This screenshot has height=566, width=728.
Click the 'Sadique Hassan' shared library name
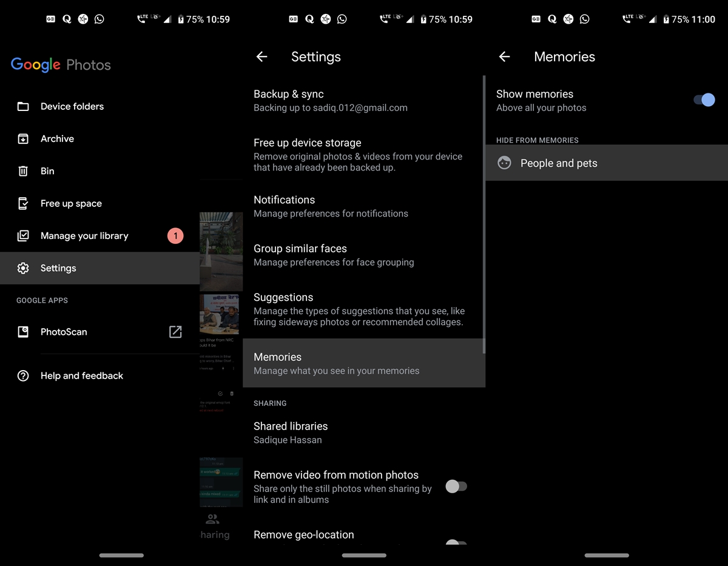[288, 440]
